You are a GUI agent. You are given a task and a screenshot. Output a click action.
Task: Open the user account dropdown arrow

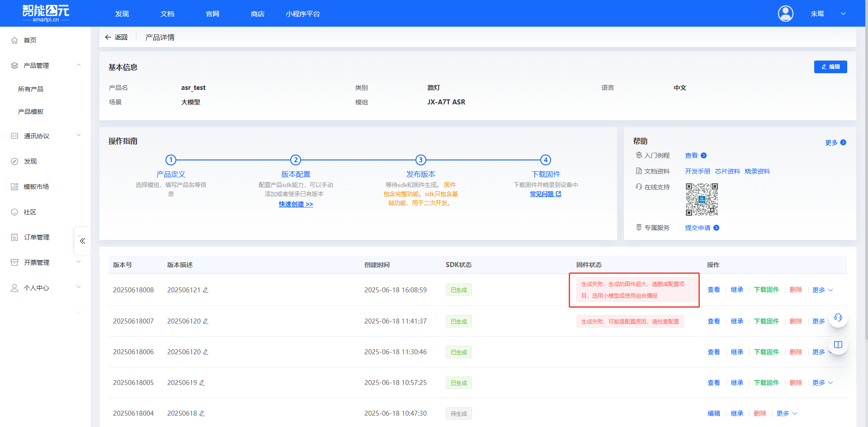click(843, 14)
